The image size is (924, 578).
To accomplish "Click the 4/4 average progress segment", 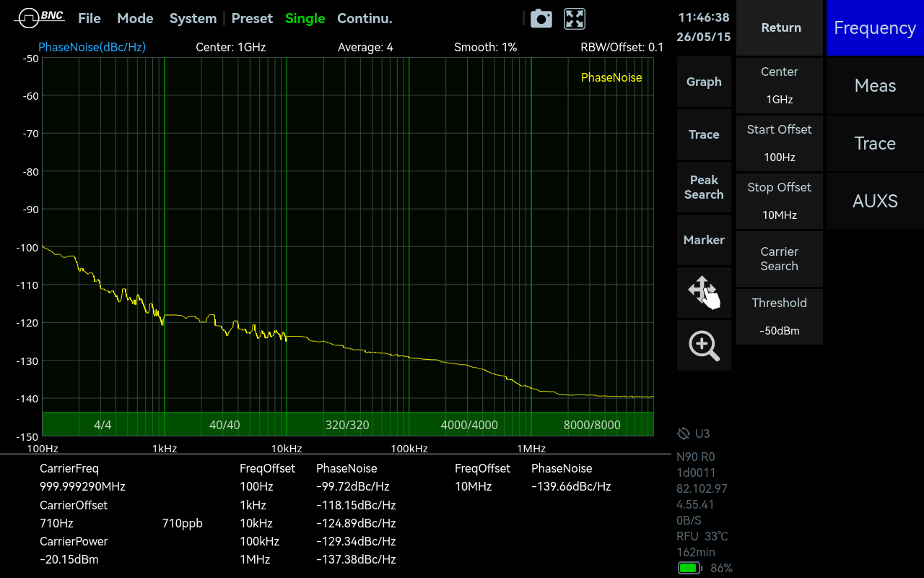I will click(103, 425).
